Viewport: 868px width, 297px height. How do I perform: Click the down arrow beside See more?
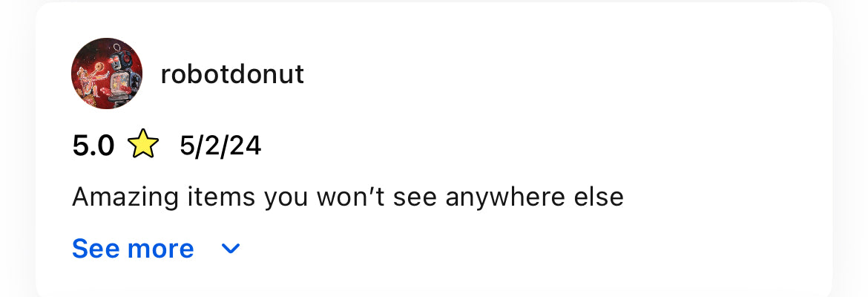231,249
